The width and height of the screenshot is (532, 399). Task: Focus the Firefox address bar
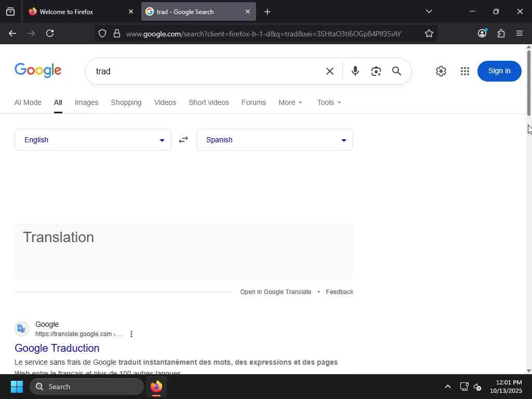coord(263,34)
